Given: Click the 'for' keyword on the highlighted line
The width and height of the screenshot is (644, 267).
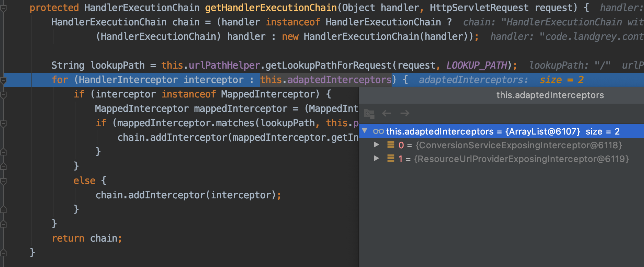Looking at the screenshot, I should pos(60,80).
